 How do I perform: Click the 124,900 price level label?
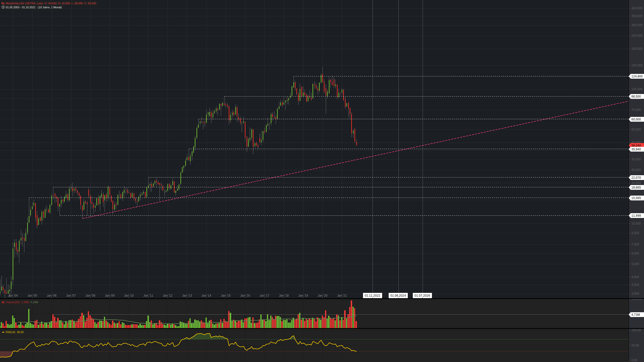click(637, 76)
